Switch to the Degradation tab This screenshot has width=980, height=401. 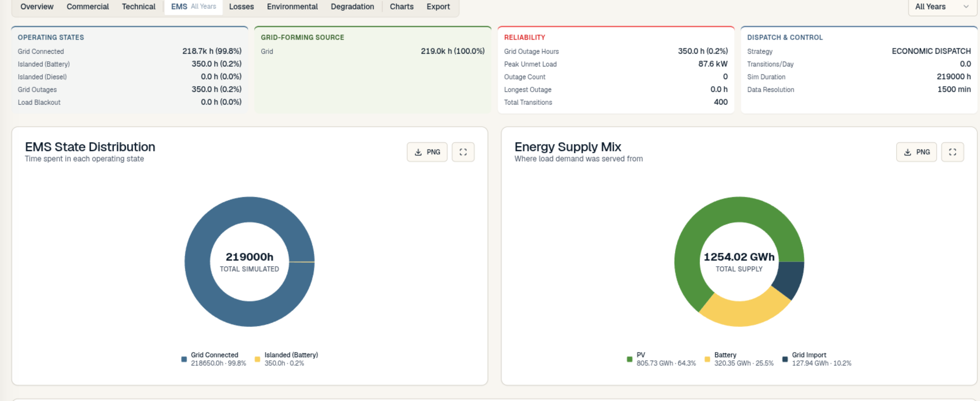coord(352,7)
